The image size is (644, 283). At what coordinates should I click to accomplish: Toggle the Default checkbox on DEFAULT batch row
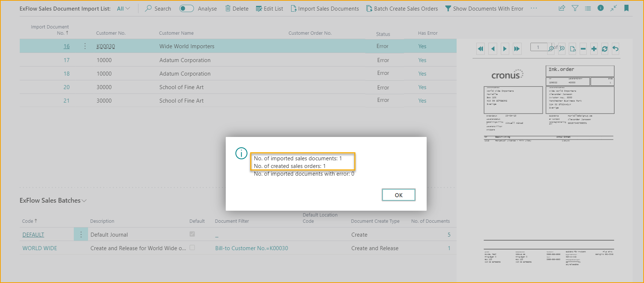coord(192,234)
